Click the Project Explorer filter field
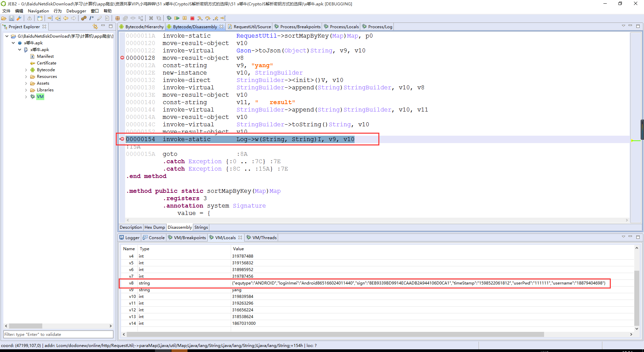 (58, 335)
